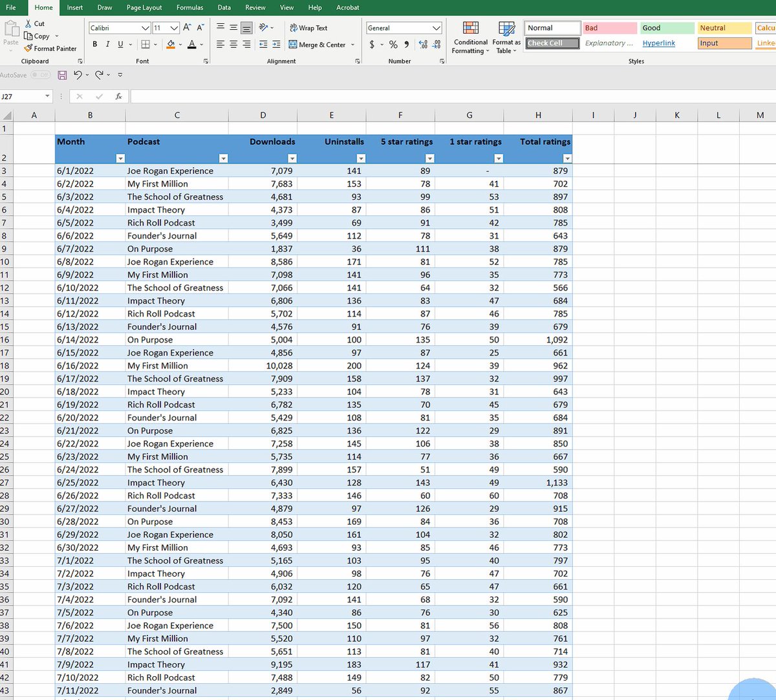Apply Percent Style format
Screen dimensions: 776x700
pyautogui.click(x=393, y=45)
